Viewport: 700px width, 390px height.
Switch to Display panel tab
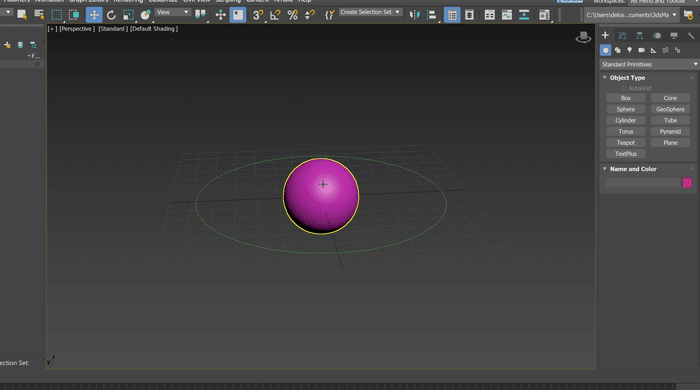point(674,35)
